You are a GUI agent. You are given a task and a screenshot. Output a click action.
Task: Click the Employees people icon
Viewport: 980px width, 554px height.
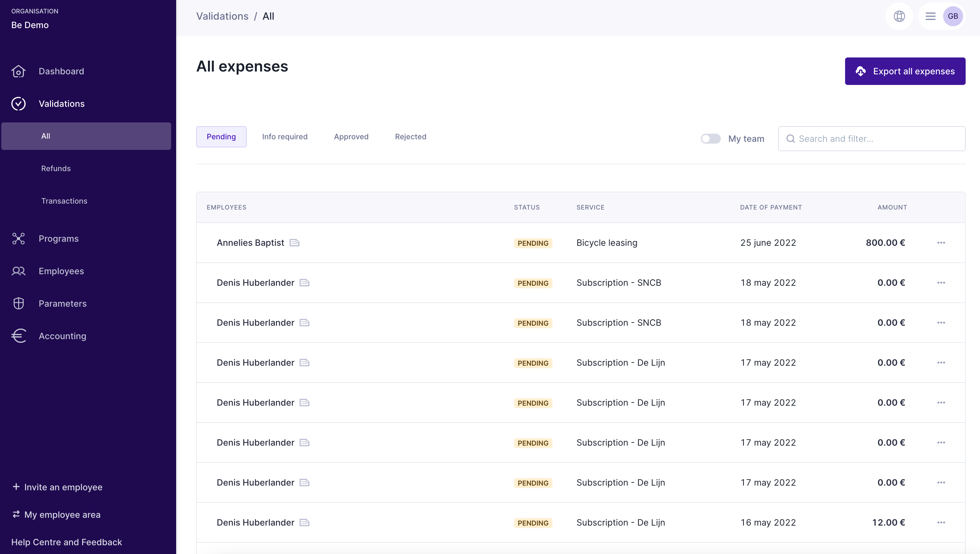coord(18,271)
